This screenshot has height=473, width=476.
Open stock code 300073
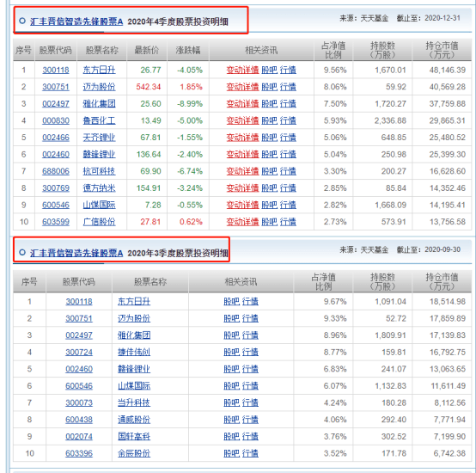click(79, 402)
